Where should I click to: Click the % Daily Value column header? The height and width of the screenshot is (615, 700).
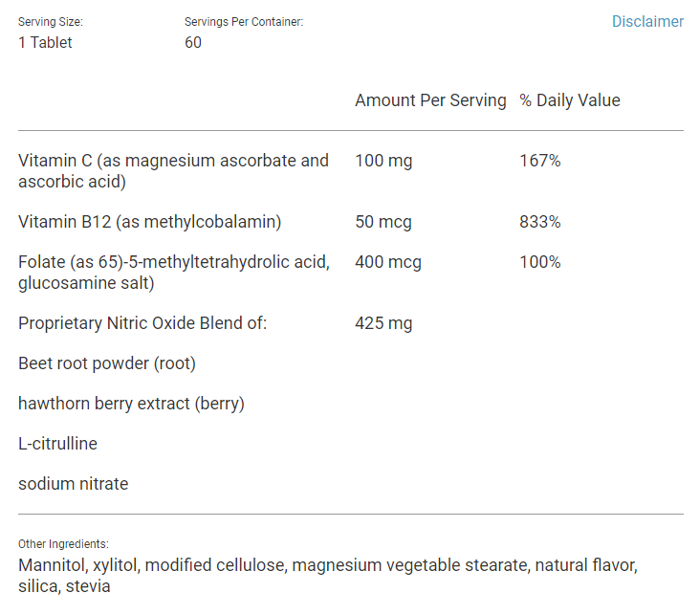(570, 100)
